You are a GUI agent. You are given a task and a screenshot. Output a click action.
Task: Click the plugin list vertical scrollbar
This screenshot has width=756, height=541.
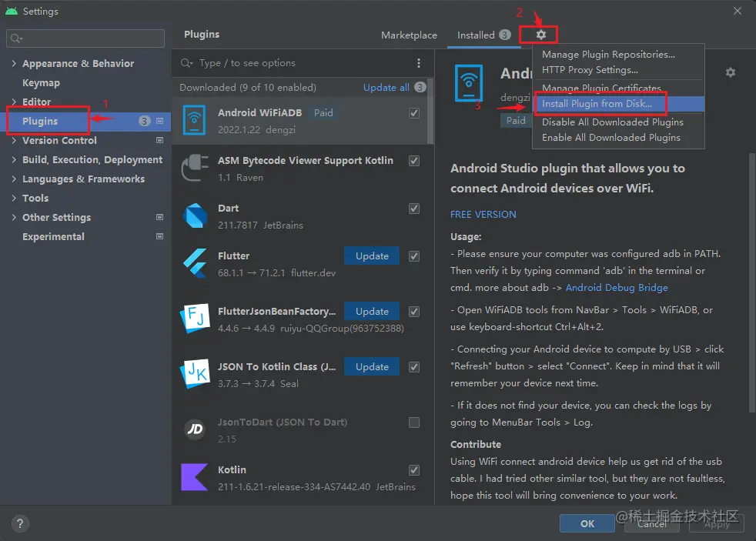[x=430, y=112]
